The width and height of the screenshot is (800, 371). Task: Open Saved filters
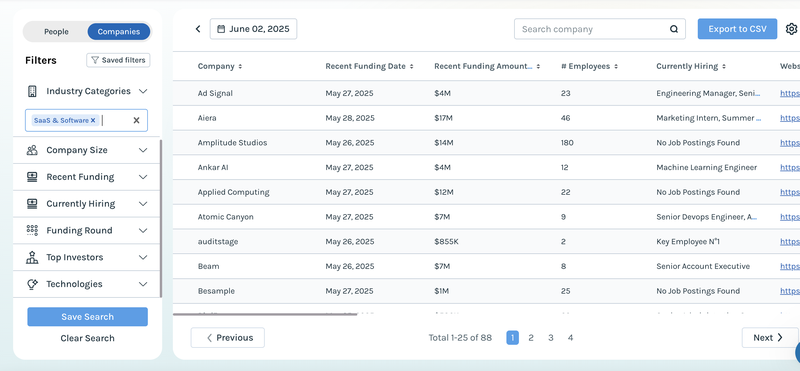(x=118, y=60)
